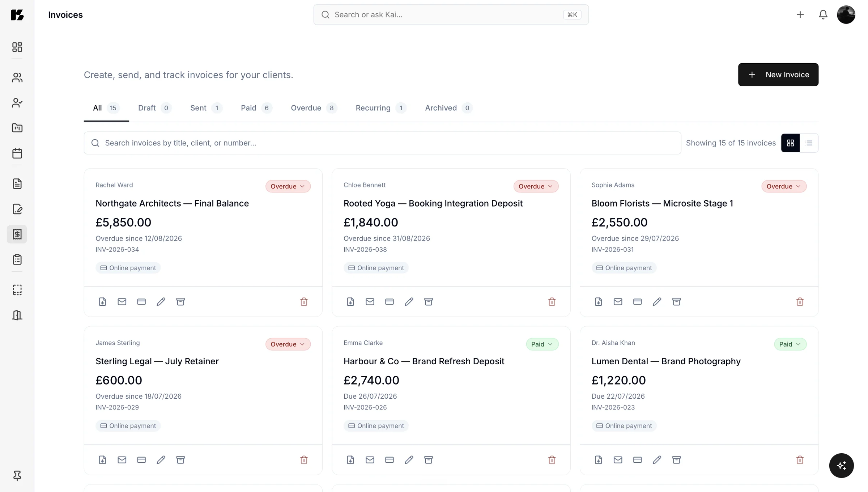
Task: Open the Kai AI sparkle assistant button
Action: pos(841,466)
